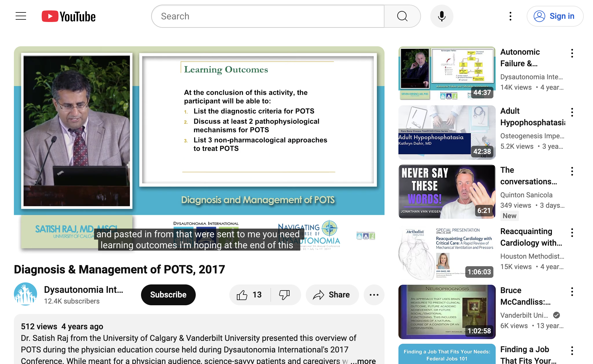Open options menu for Autonomic Failure video
This screenshot has width=593, height=364.
[572, 53]
